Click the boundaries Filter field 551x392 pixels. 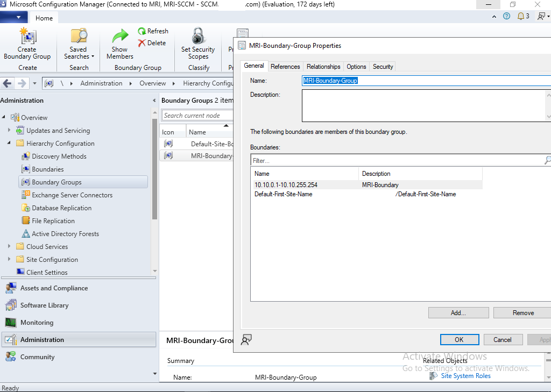[x=397, y=160]
